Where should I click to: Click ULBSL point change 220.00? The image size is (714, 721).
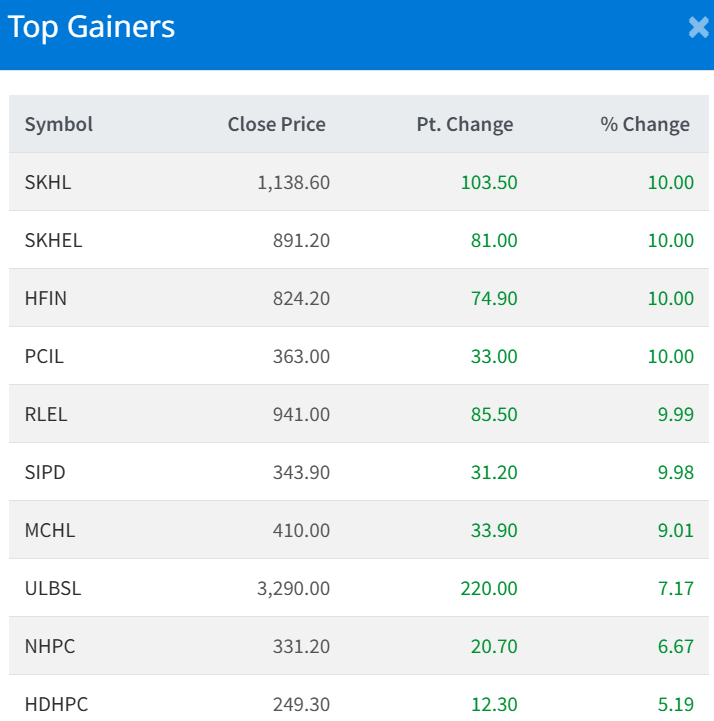pos(488,588)
